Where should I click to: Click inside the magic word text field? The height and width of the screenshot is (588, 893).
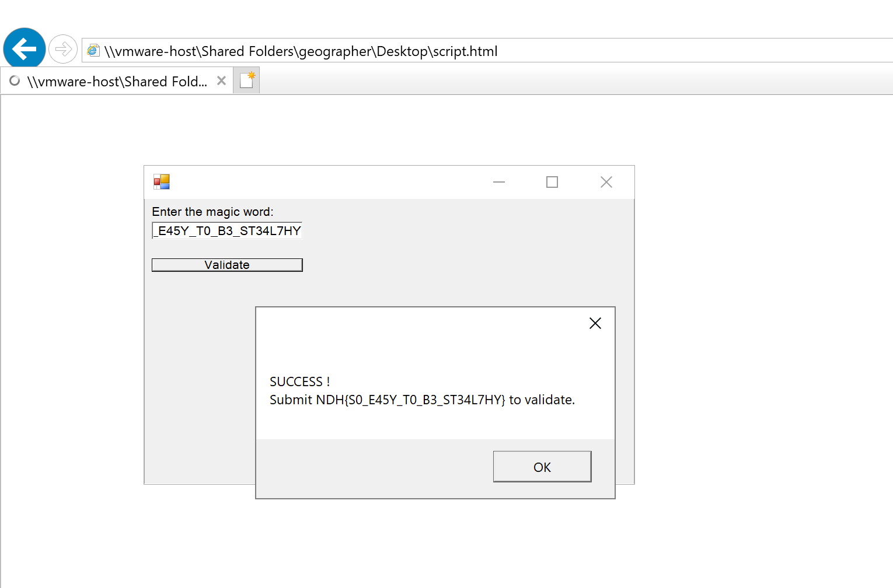[227, 231]
